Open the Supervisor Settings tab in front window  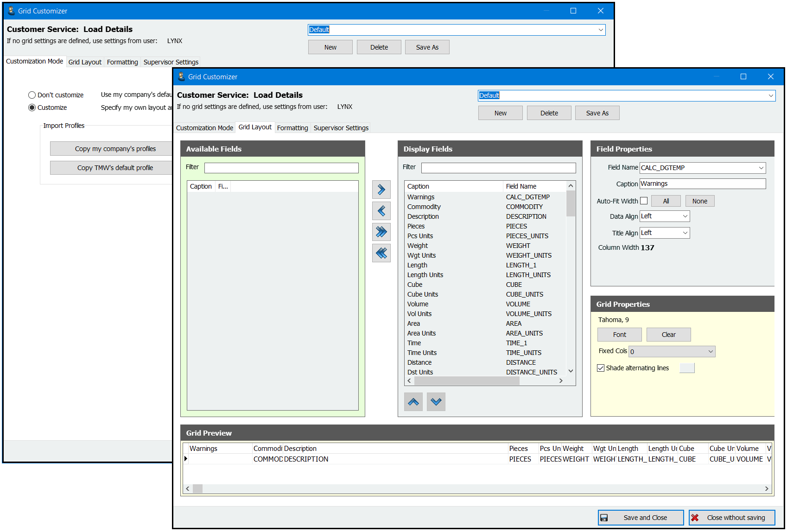[341, 128]
